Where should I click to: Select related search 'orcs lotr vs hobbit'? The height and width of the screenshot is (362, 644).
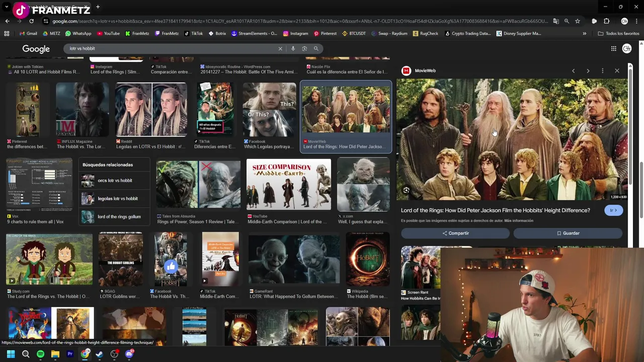(115, 180)
